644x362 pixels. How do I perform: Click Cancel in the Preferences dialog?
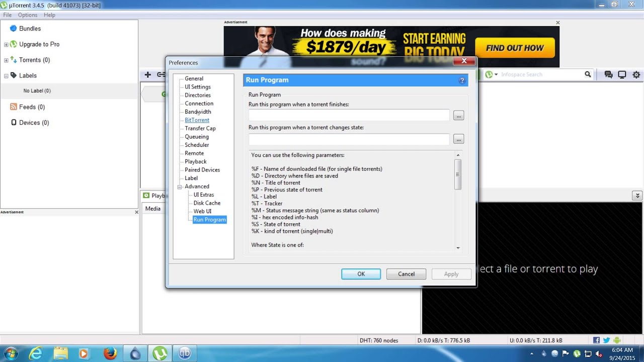pos(406,274)
